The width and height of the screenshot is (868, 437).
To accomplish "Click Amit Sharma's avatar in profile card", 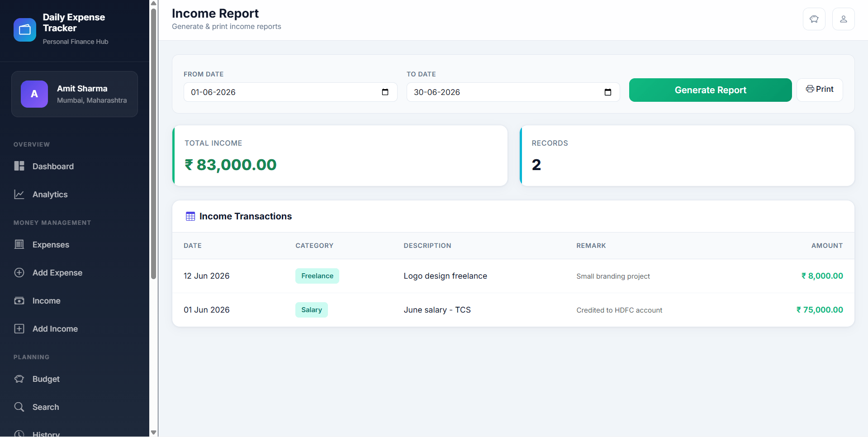I will click(34, 94).
